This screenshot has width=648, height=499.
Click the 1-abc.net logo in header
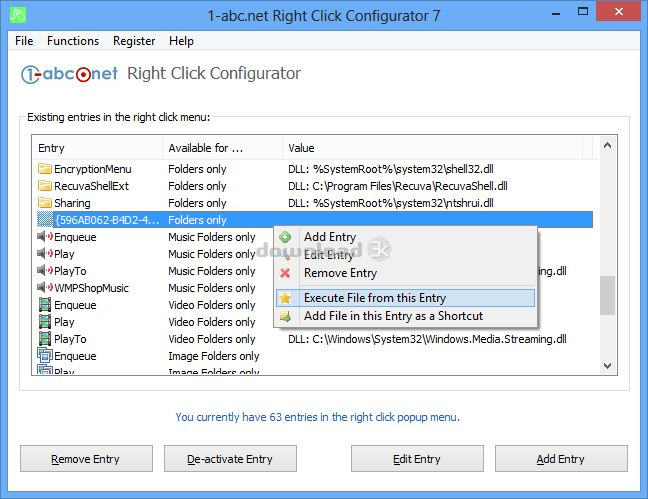point(69,74)
